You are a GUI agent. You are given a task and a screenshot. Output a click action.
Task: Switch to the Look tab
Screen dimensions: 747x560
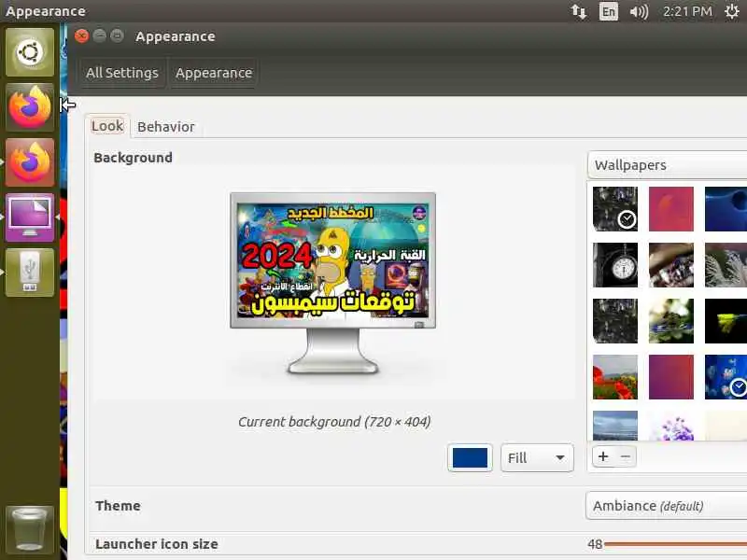pos(107,126)
